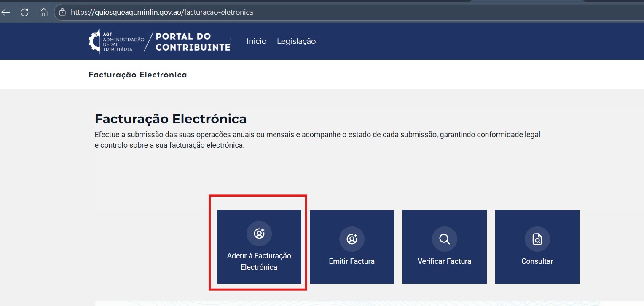Open the Legislação menu item
644x306 pixels.
point(296,41)
